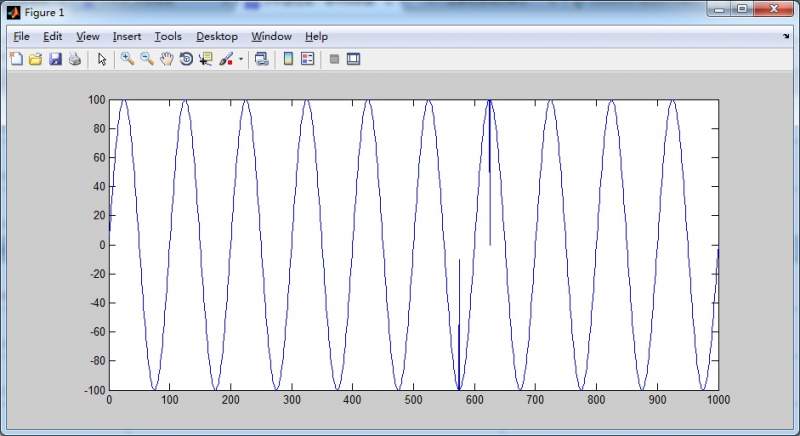The width and height of the screenshot is (800, 436).
Task: Open the Insert menu
Action: (127, 36)
